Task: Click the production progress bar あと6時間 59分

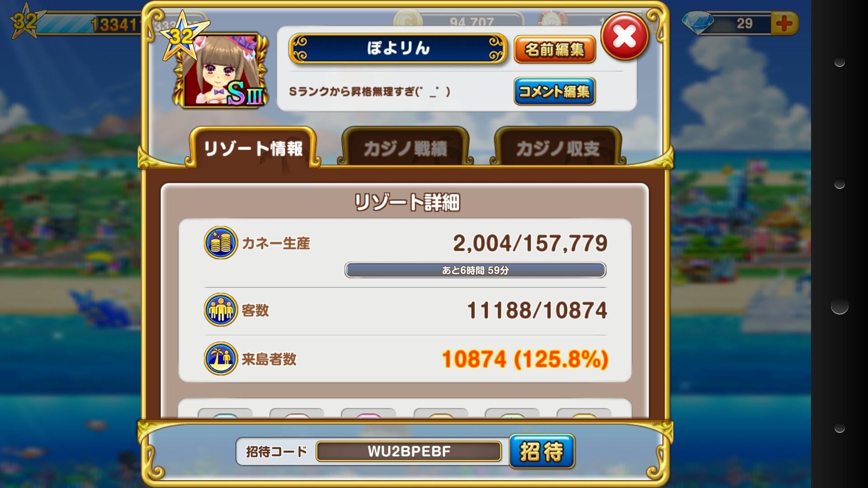Action: pyautogui.click(x=475, y=270)
